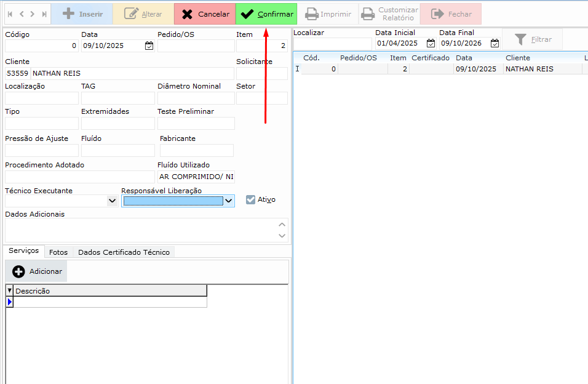Go to next record arrow

point(32,14)
